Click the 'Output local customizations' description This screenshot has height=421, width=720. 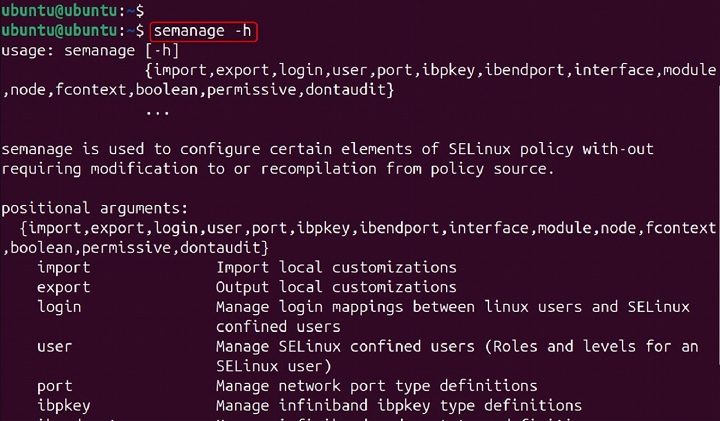coord(336,287)
